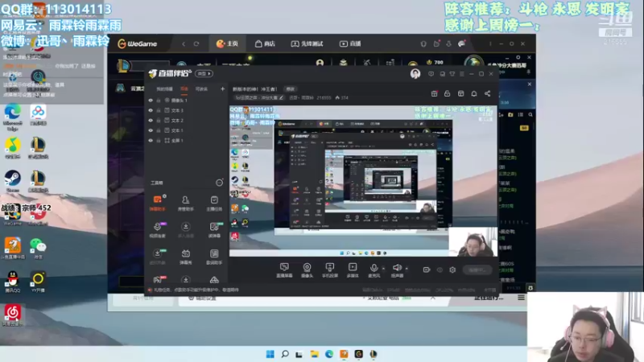
Task: Open the lyrics assistant tool
Action: (214, 257)
